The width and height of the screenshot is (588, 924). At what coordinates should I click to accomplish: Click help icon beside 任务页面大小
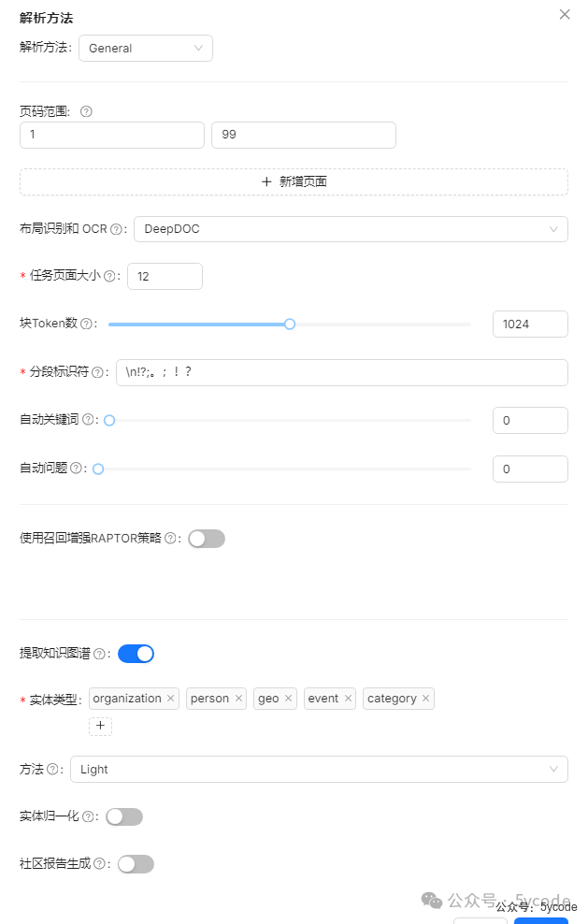click(109, 276)
